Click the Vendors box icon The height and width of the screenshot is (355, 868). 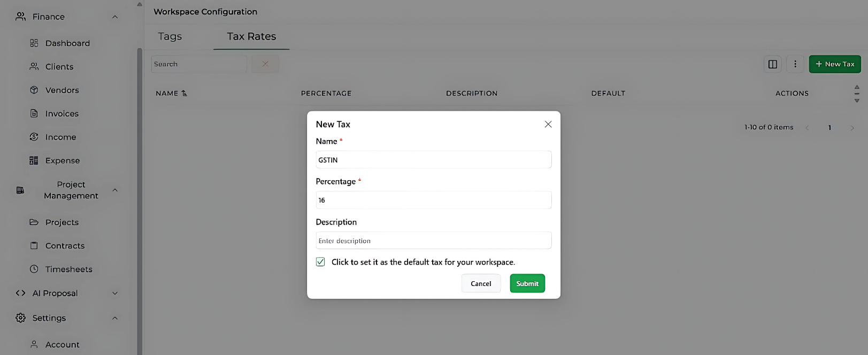34,90
